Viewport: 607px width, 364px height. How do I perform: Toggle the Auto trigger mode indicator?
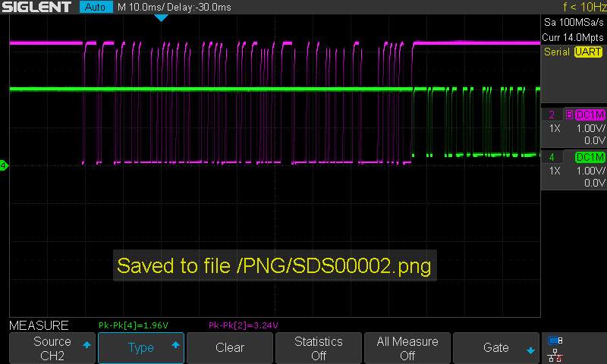pyautogui.click(x=95, y=8)
